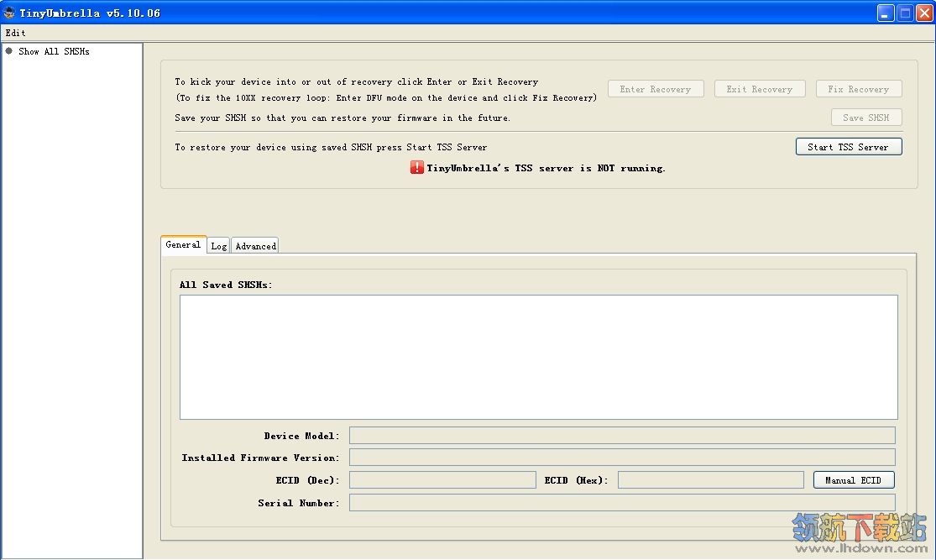Click the Show All SHSHs bullet icon
This screenshot has height=560, width=936.
(x=9, y=50)
